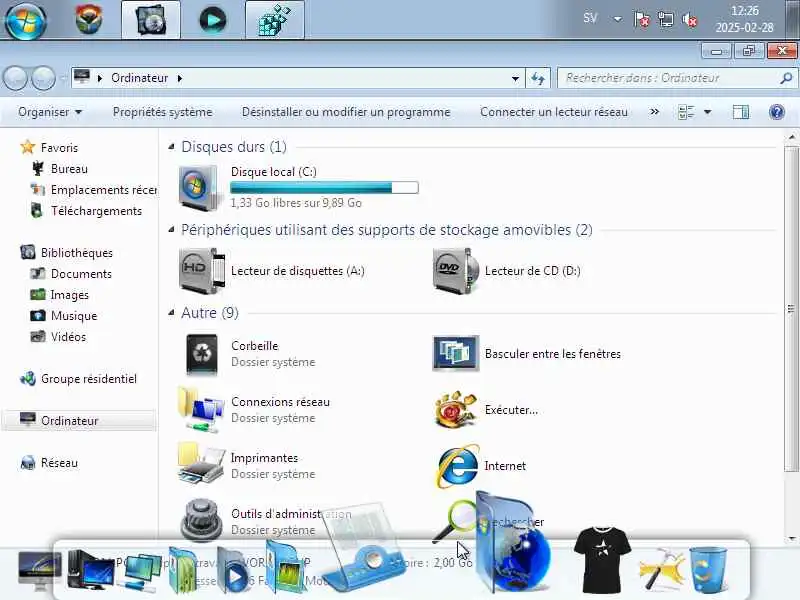The width and height of the screenshot is (800, 600).
Task: Open the Start orb menu
Action: pyautogui.click(x=26, y=20)
